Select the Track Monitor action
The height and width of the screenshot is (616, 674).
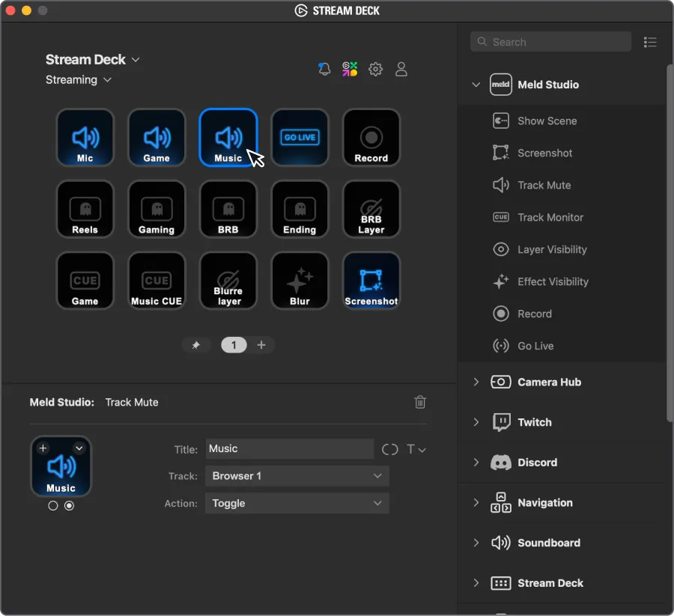click(x=551, y=217)
